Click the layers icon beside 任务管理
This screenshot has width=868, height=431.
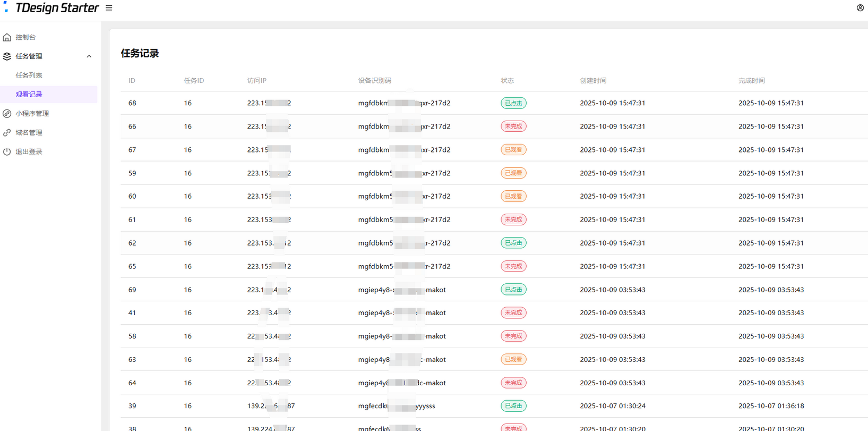pos(7,56)
